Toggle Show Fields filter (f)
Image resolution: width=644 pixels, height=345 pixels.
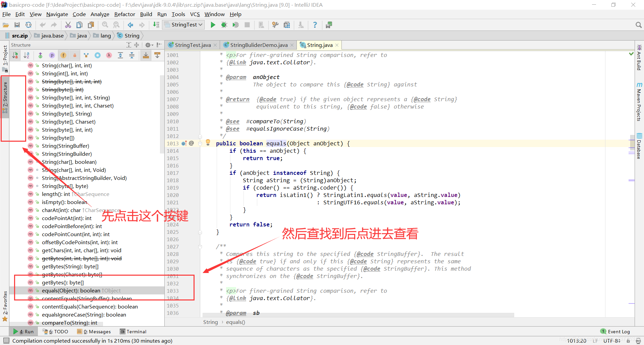pos(63,55)
